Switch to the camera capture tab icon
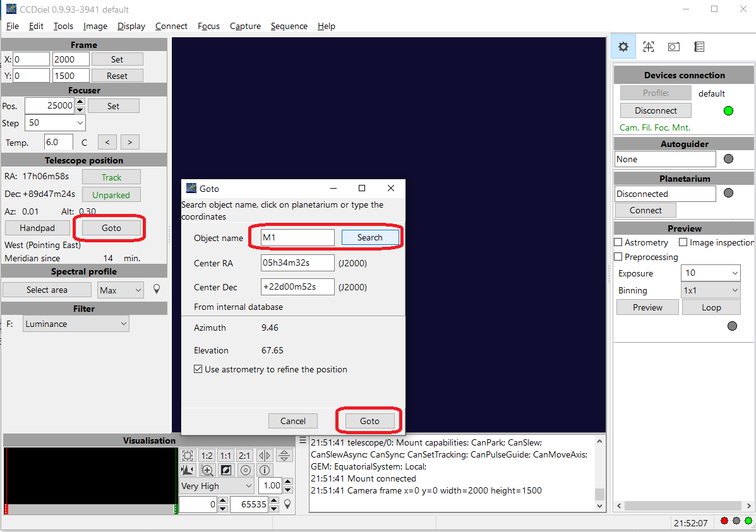The width and height of the screenshot is (756, 532). click(x=674, y=47)
